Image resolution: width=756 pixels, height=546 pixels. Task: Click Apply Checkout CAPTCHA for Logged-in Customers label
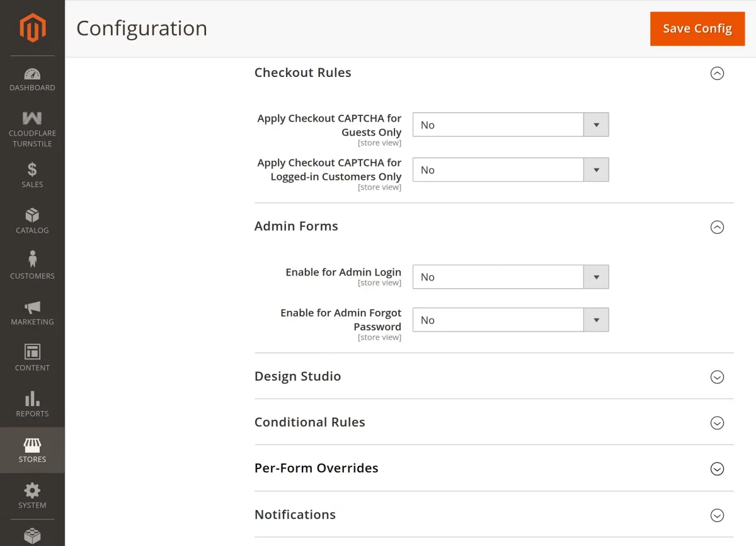329,170
